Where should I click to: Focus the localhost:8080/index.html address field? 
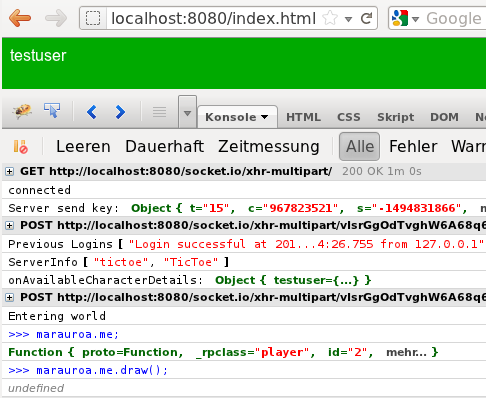click(213, 18)
